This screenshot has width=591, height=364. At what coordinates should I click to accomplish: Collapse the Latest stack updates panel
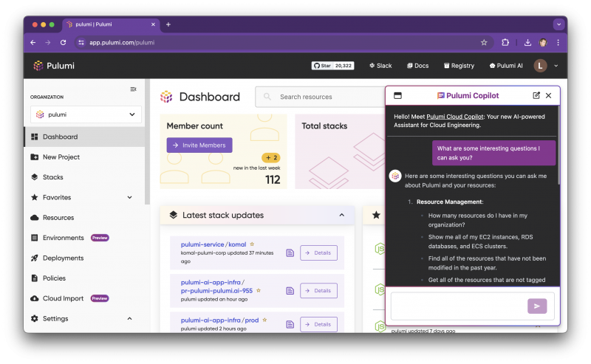(x=341, y=215)
